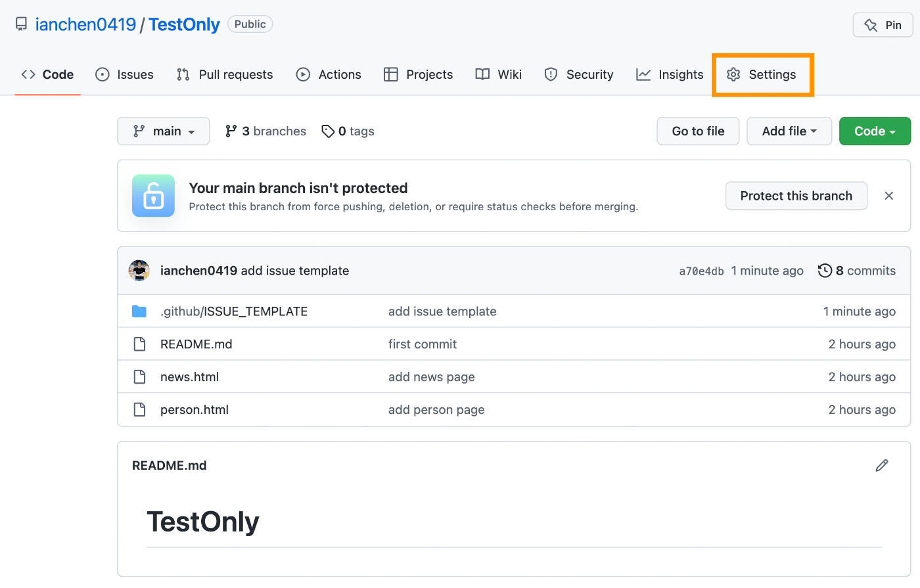Viewport: 920px width, 588px height.
Task: Click the Insights graph icon
Action: click(643, 74)
